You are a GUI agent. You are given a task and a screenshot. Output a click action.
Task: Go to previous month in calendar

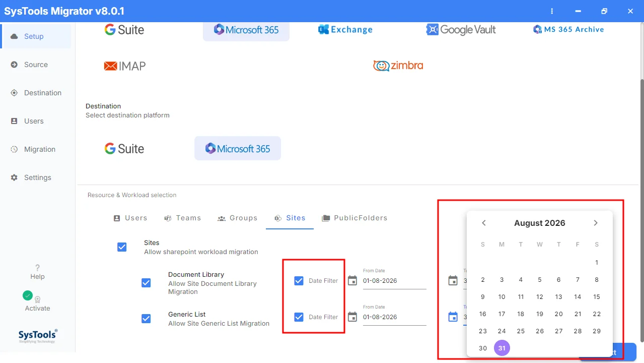(x=483, y=223)
